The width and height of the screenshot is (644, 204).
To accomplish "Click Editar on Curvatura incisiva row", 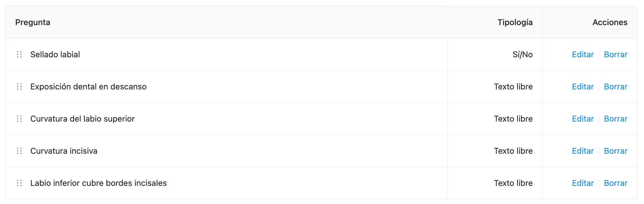I will pyautogui.click(x=583, y=151).
